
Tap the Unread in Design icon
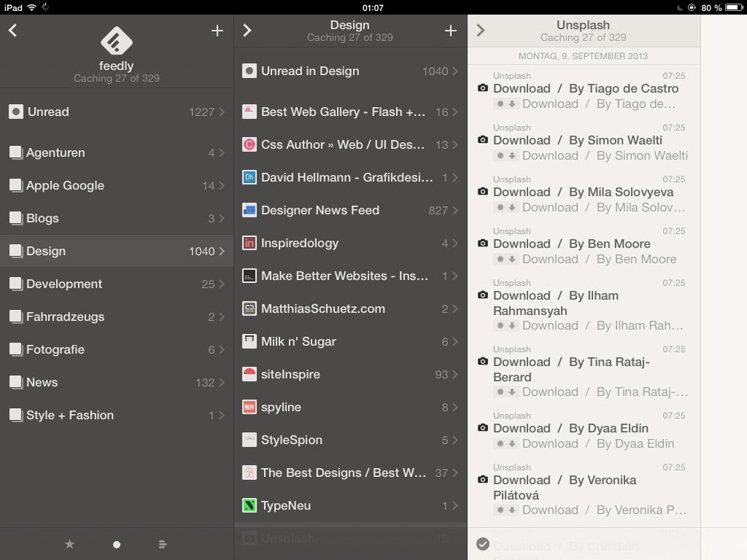coord(249,71)
